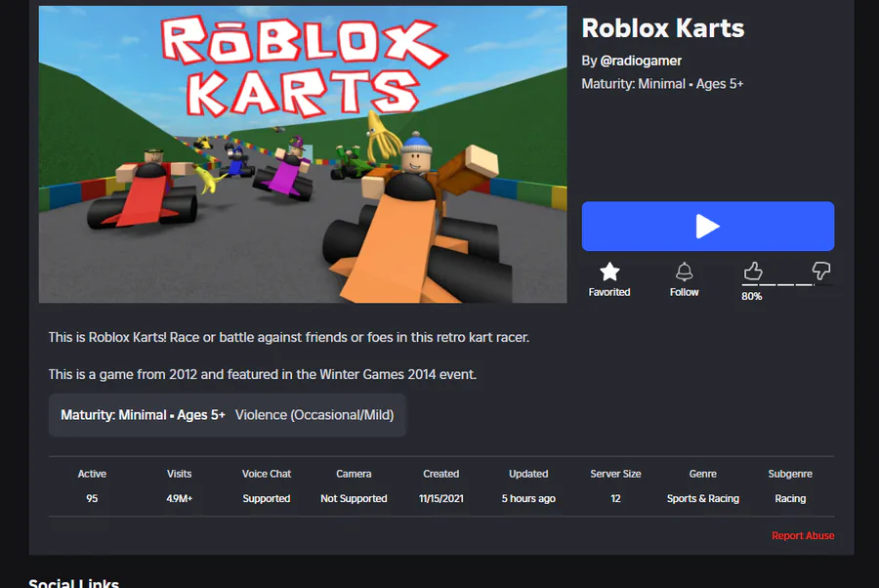Click the top Maturity: Minimal Ages 5+ text

point(662,84)
